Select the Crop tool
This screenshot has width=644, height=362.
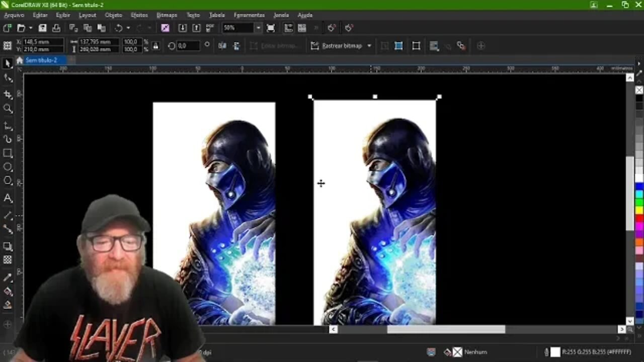[8, 95]
